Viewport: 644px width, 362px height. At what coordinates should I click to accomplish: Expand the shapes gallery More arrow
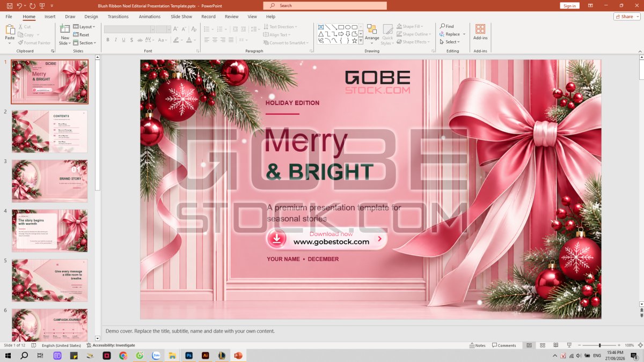361,40
